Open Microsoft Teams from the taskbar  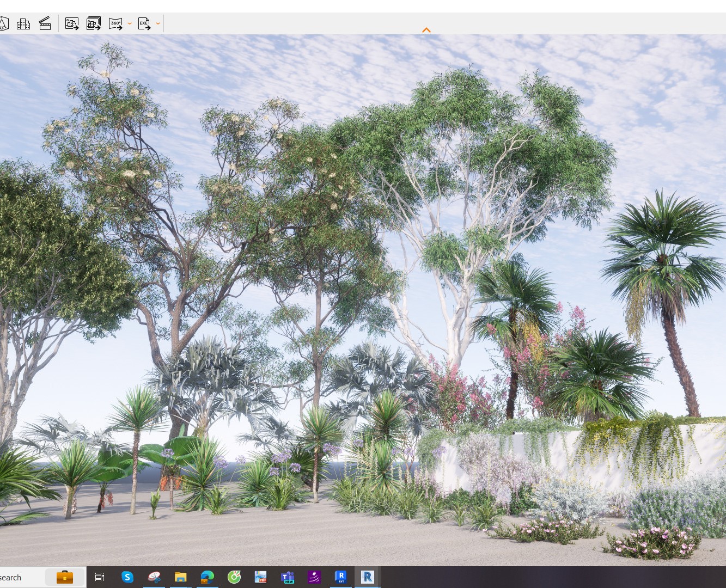click(288, 577)
